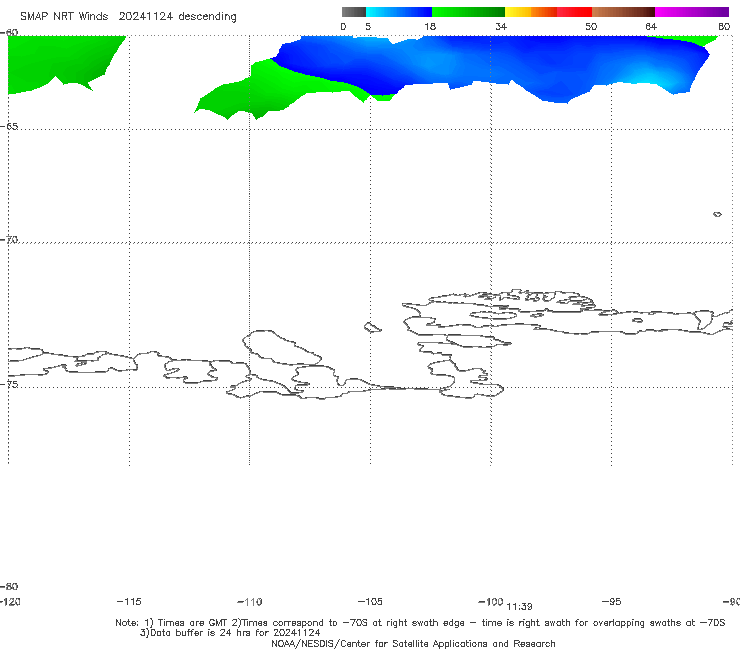Click the color bar label '5'
Image resolution: width=740 pixels, height=650 pixels.
368,26
